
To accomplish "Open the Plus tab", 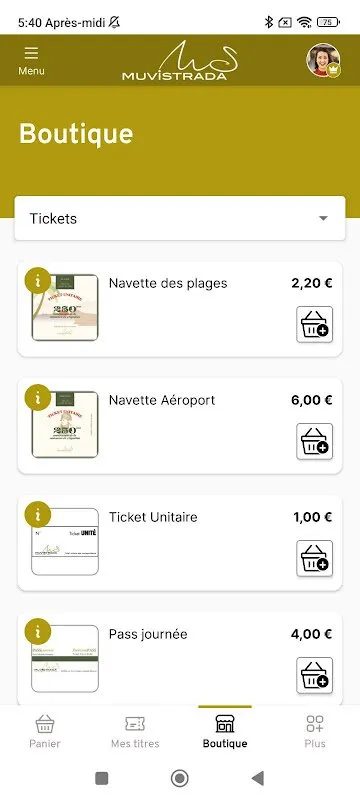I will click(315, 732).
